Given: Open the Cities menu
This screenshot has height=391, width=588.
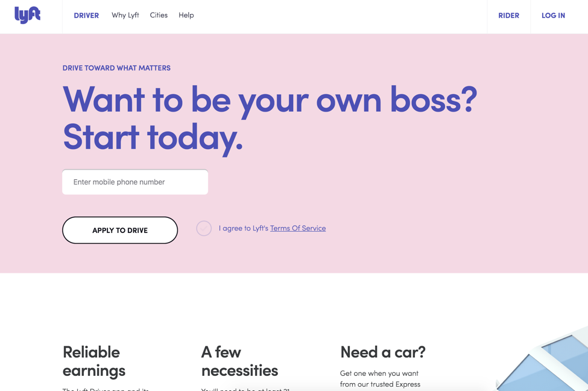Looking at the screenshot, I should click(x=159, y=15).
